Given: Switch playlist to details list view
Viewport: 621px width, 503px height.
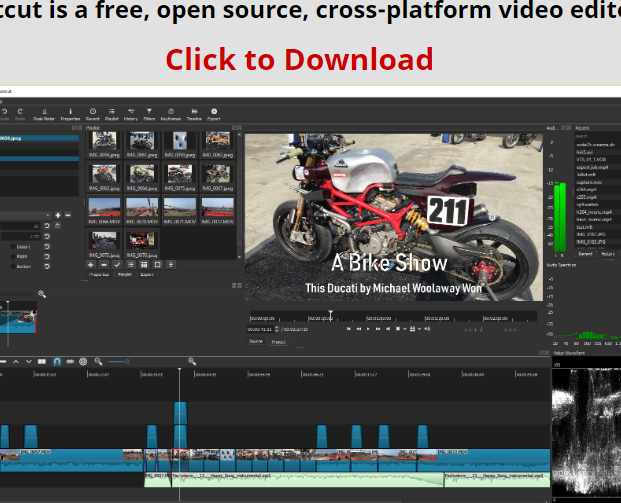Looking at the screenshot, I should point(131,265).
